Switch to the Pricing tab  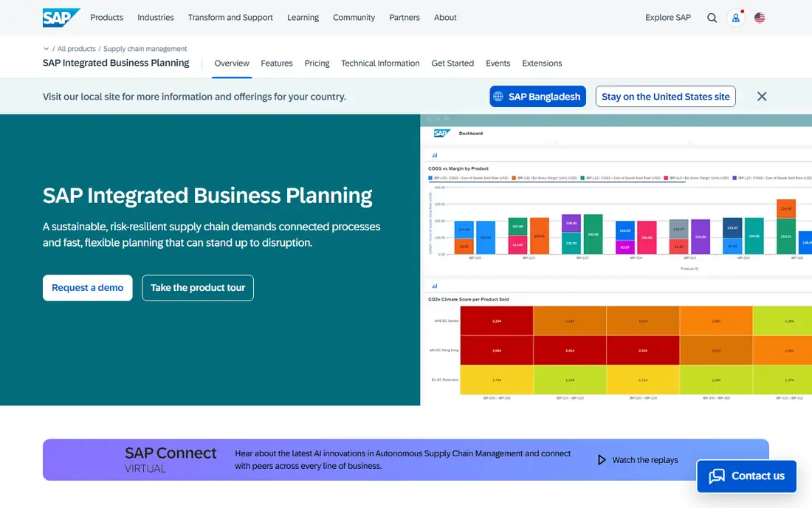317,63
